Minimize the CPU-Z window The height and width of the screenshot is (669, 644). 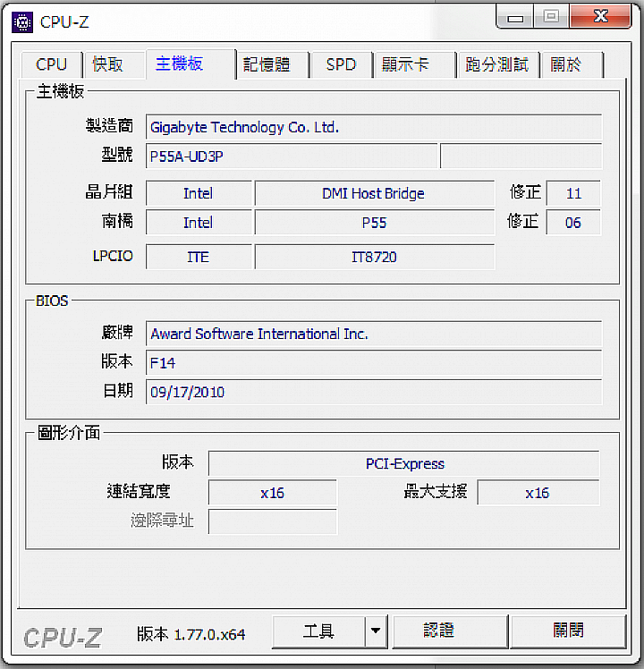(x=515, y=17)
